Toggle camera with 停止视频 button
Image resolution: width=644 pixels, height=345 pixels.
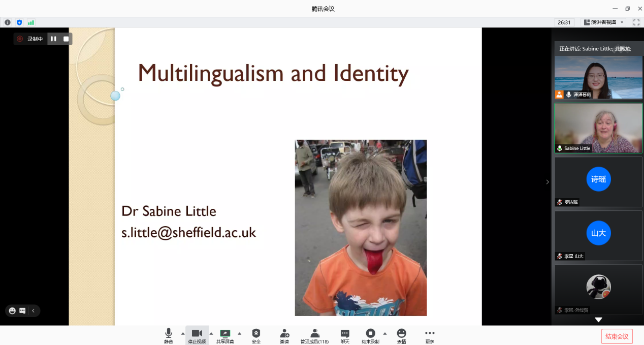pyautogui.click(x=197, y=333)
